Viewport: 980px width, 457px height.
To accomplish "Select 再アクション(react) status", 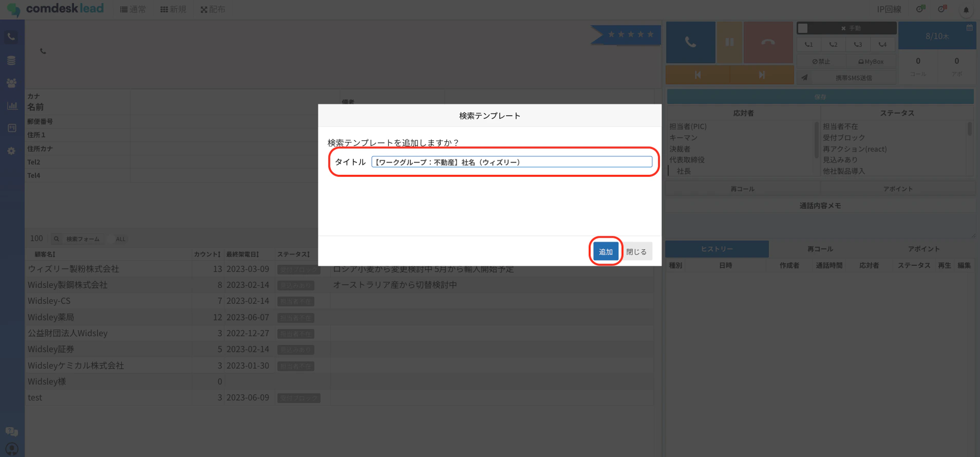I will click(x=855, y=149).
